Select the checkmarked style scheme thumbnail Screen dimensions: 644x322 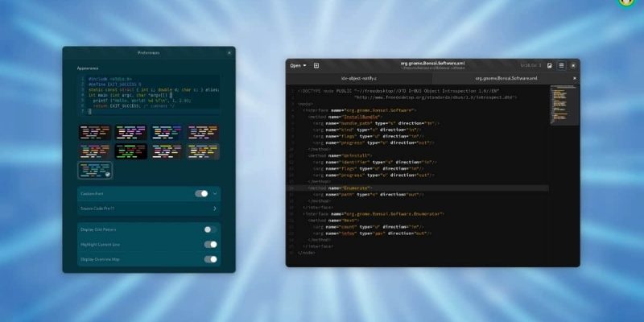point(95,170)
